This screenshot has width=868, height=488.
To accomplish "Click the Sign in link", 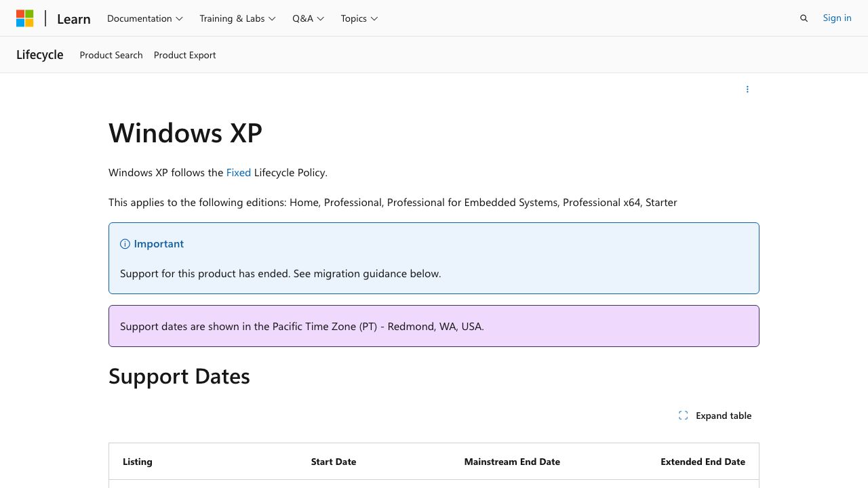I will (837, 18).
